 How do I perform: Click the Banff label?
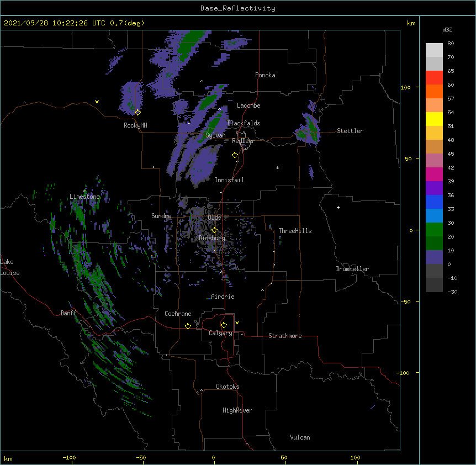tap(68, 313)
